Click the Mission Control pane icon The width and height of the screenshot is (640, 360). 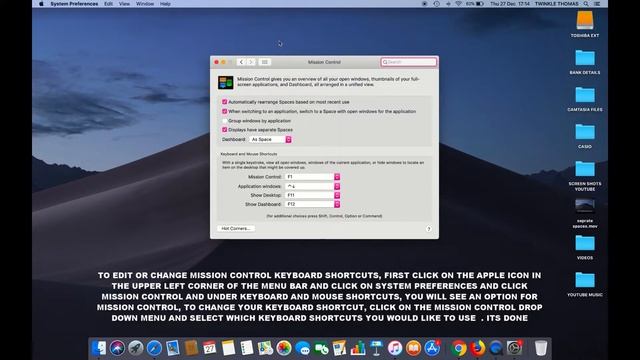pos(226,82)
